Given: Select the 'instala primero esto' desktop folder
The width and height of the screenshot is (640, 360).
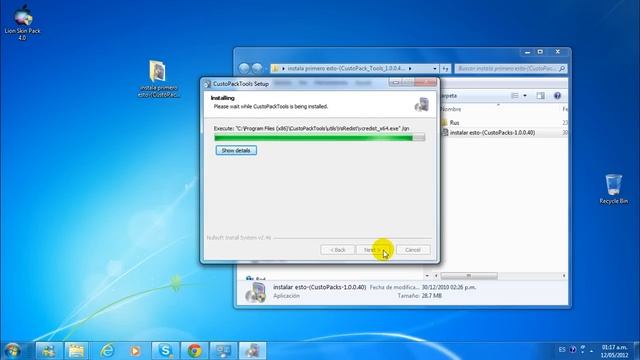Looking at the screenshot, I should point(158,79).
